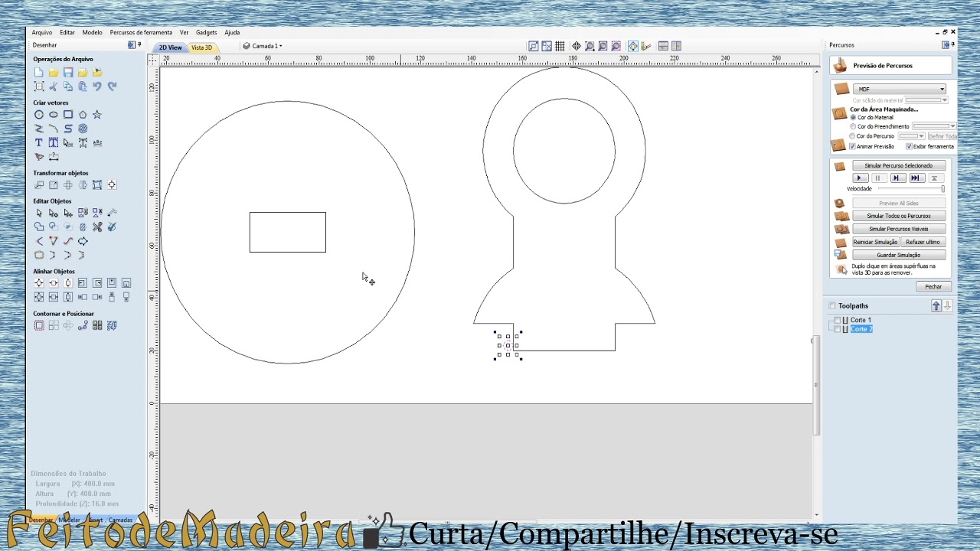
Task: Open the Modelo menu
Action: coord(93,32)
